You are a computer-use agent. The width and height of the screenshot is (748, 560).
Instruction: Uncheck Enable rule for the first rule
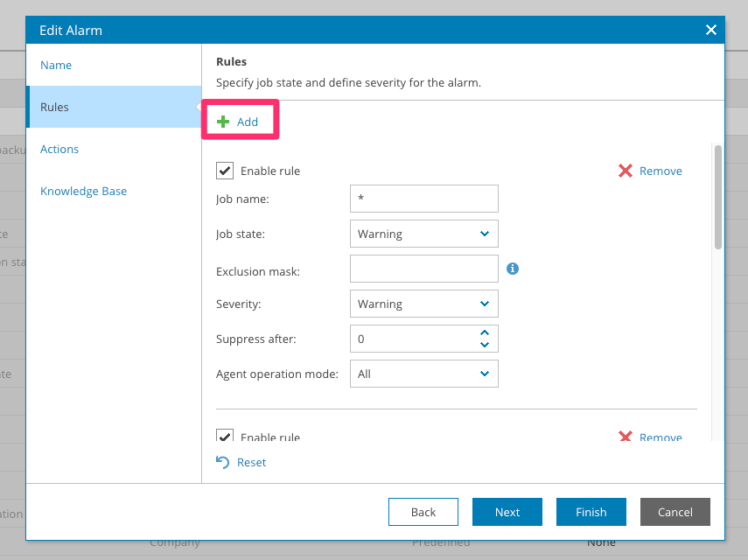point(225,171)
